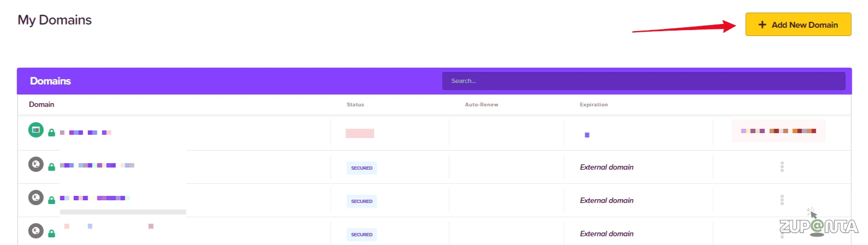Image resolution: width=868 pixels, height=245 pixels.
Task: Click the Add New Domain button
Action: pyautogui.click(x=798, y=25)
